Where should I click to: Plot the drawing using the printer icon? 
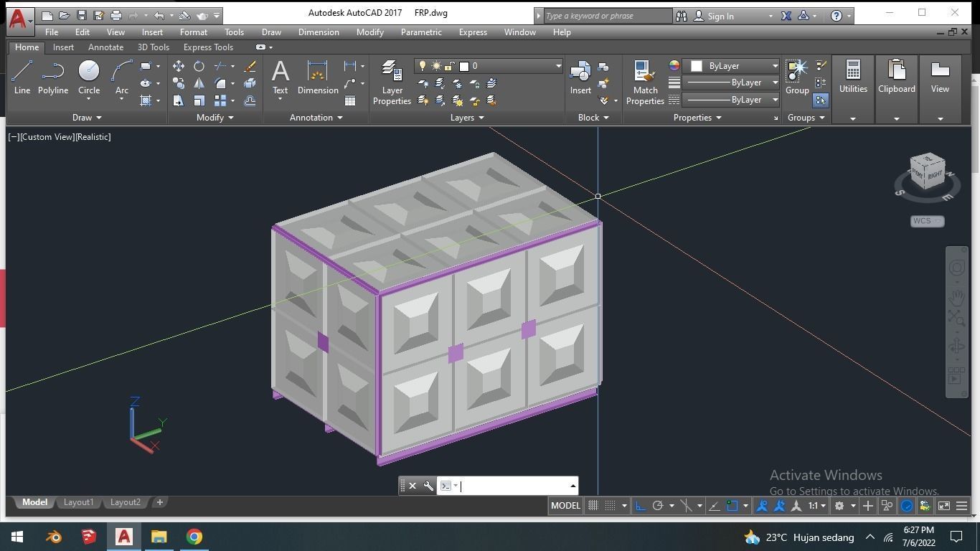(116, 15)
